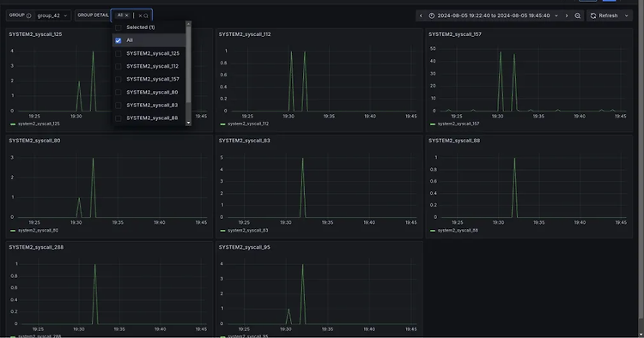
Task: Check SYSTEM2_syscall_88 in the options list
Action: [x=118, y=118]
